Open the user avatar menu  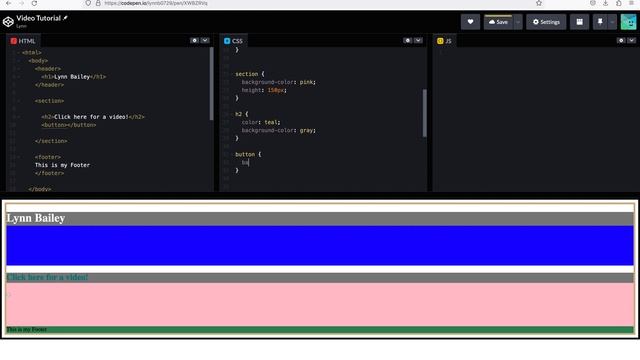[x=629, y=22]
